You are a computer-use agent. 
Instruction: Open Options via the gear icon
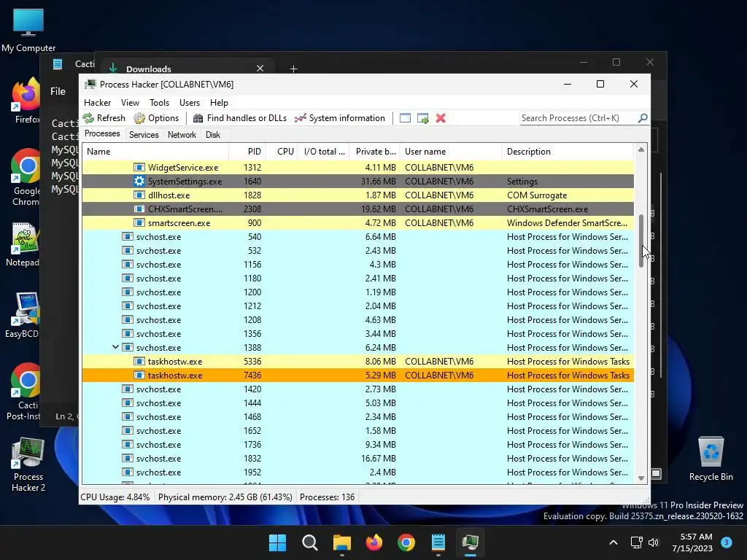click(x=139, y=118)
